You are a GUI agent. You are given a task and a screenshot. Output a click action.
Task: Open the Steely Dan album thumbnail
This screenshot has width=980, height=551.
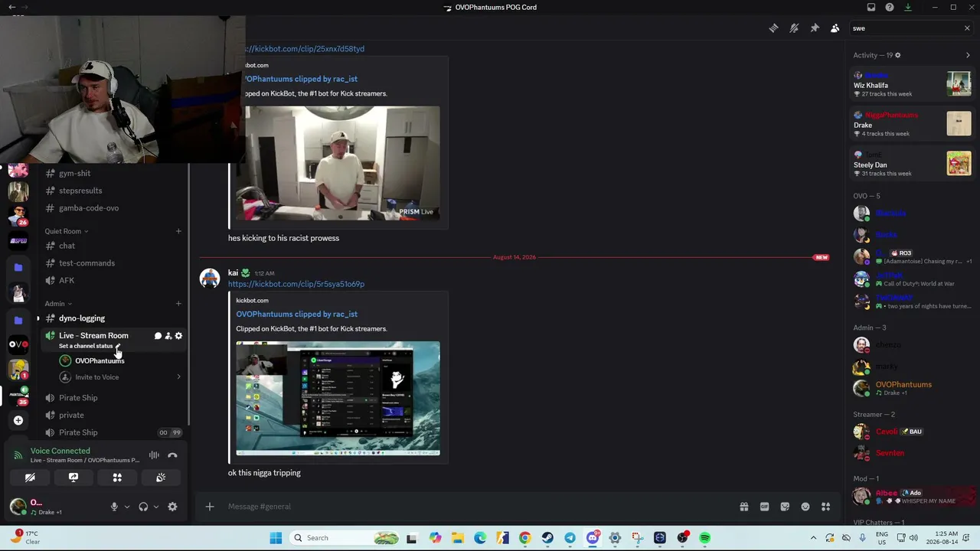pos(959,163)
